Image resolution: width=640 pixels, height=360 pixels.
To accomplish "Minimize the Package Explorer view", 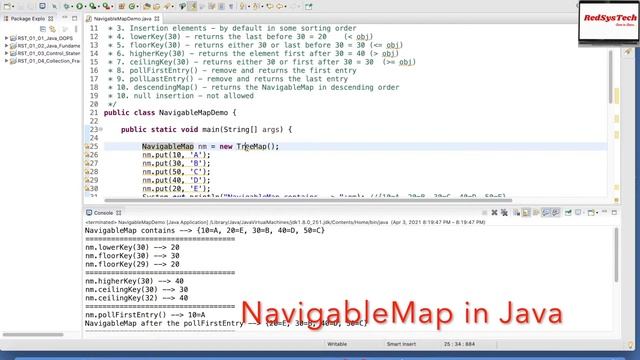I will (x=64, y=18).
